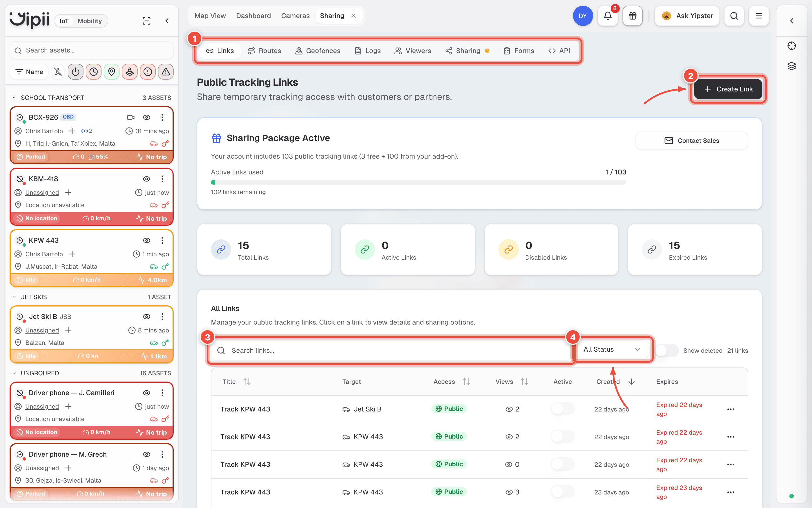Screen dimensions: 812x508
Task: Click the crossed-out navigation filter icon
Action: [x=58, y=72]
